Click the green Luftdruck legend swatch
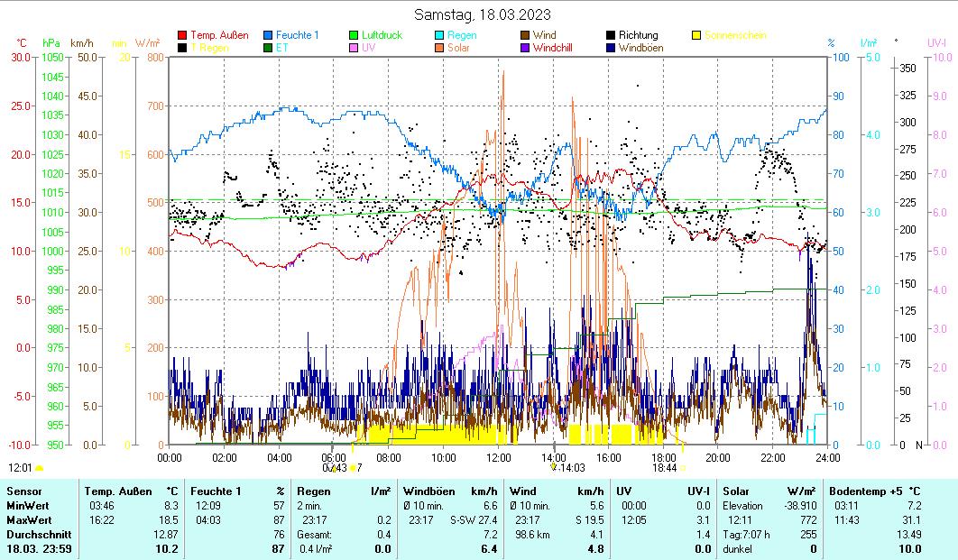Image resolution: width=958 pixels, height=560 pixels. [x=353, y=35]
